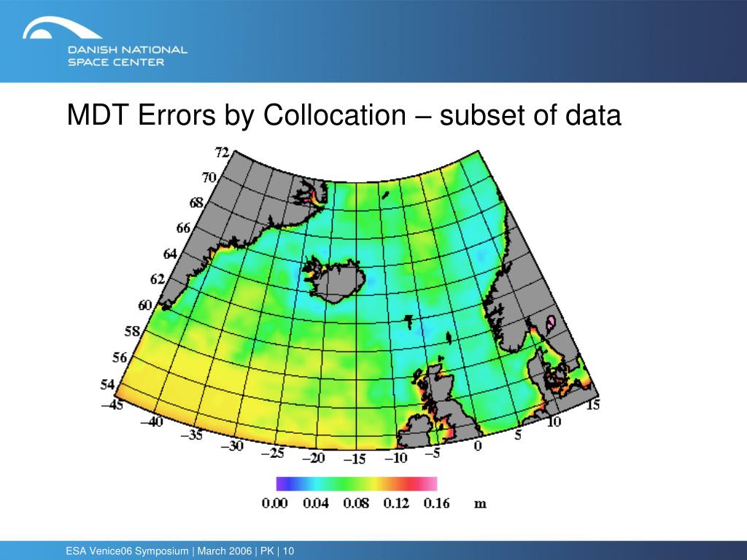Click the 'm' unit label beside scale
Viewport: 747px width, 560px height.
(480, 504)
